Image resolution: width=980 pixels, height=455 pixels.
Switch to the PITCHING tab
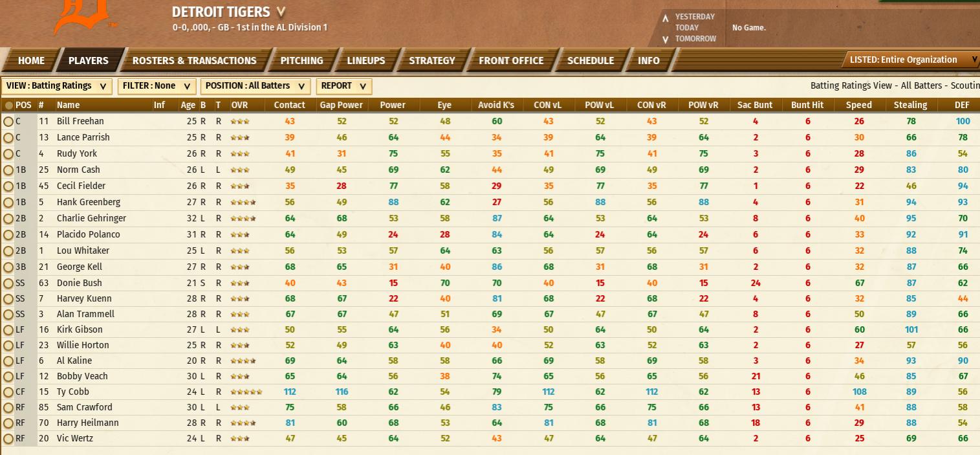click(301, 60)
